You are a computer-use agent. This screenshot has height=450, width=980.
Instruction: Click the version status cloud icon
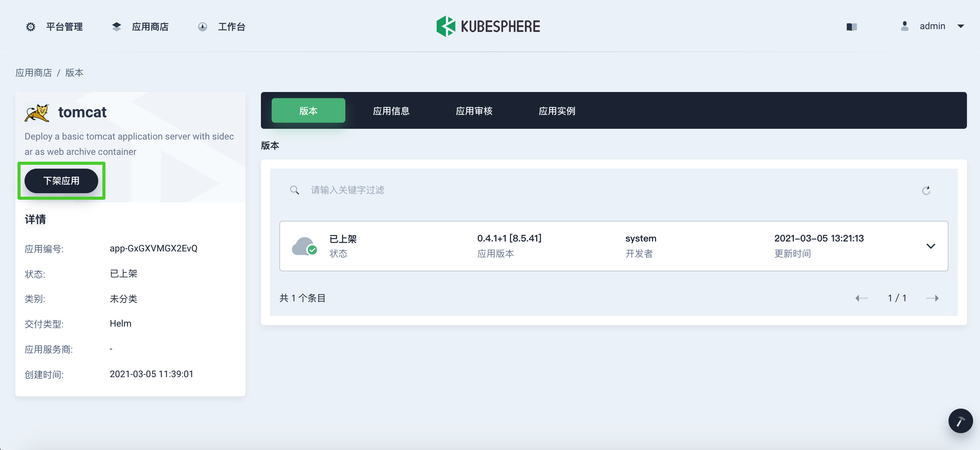[x=304, y=246]
